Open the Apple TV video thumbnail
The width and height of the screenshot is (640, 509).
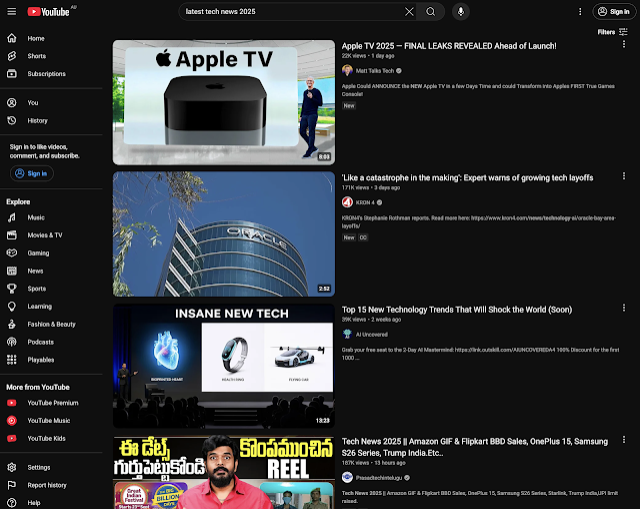(223, 102)
